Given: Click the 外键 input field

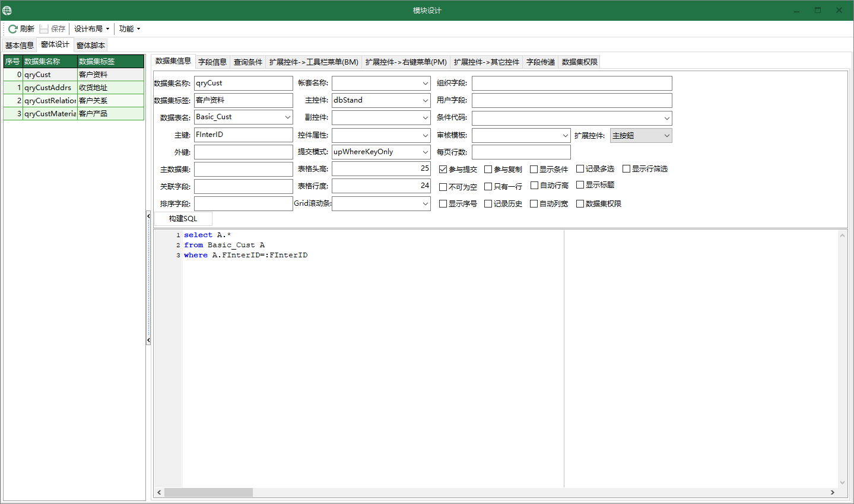Looking at the screenshot, I should 243,152.
